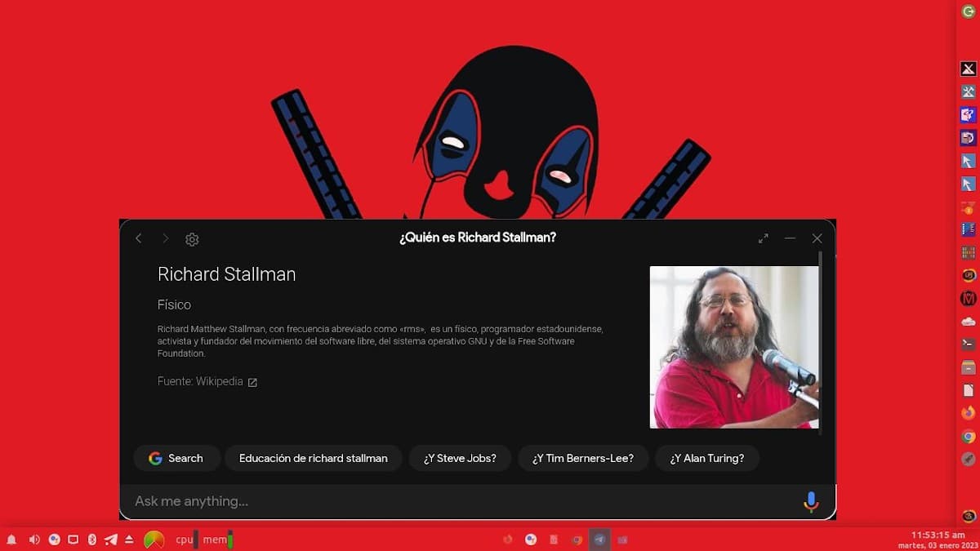This screenshot has width=980, height=551.
Task: Open the archive drawer icon in the dock
Action: [969, 367]
